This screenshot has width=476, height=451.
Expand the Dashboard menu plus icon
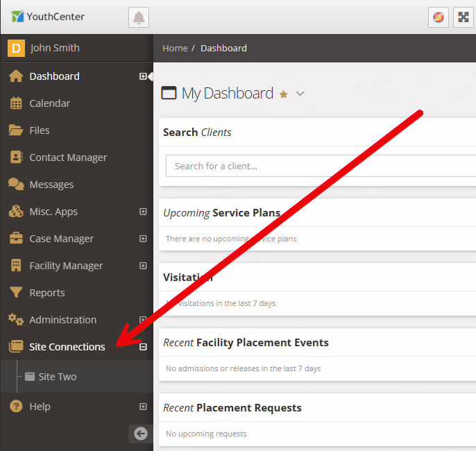143,76
